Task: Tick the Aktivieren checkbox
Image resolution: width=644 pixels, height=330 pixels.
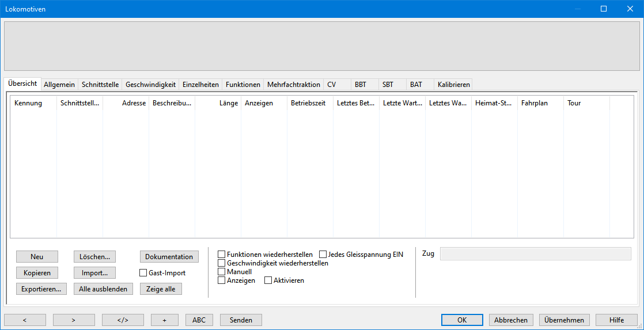Action: coord(268,280)
